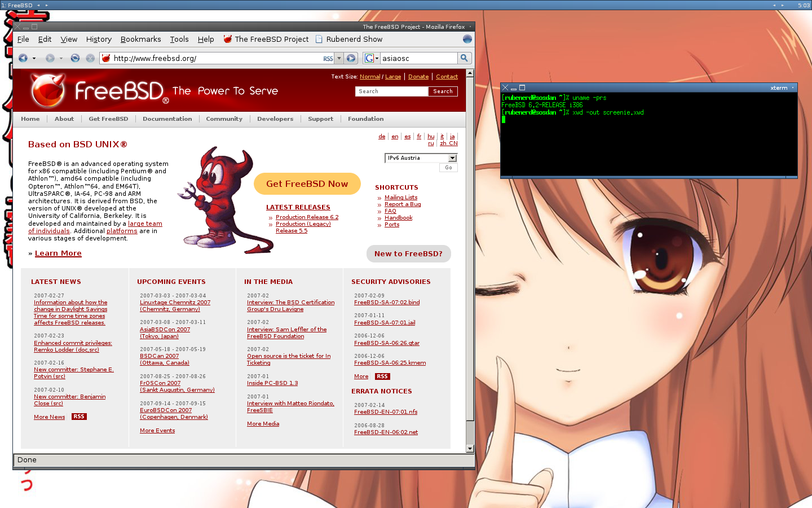This screenshot has height=508, width=812.
Task: Reload the current page in Firefox
Action: [75, 58]
